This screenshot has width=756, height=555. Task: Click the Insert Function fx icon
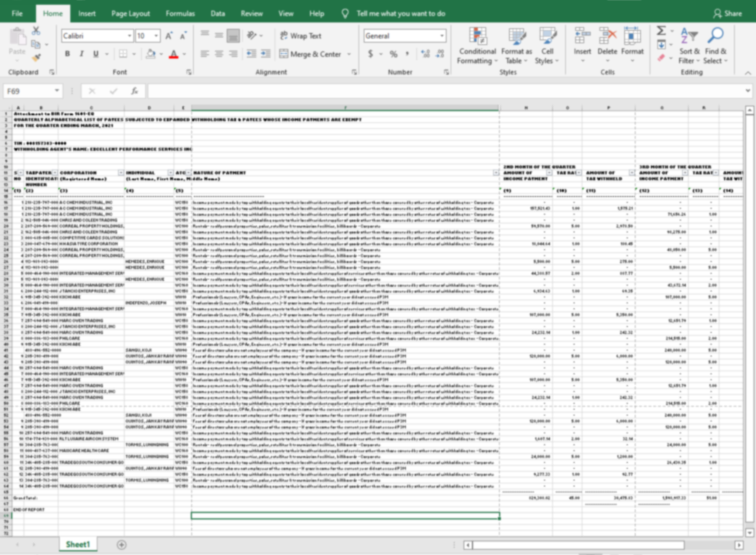(135, 91)
